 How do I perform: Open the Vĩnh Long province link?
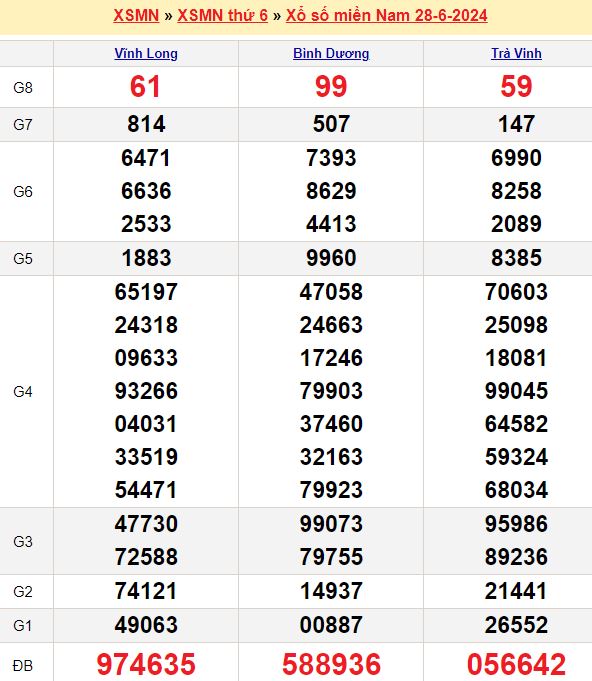click(x=146, y=53)
